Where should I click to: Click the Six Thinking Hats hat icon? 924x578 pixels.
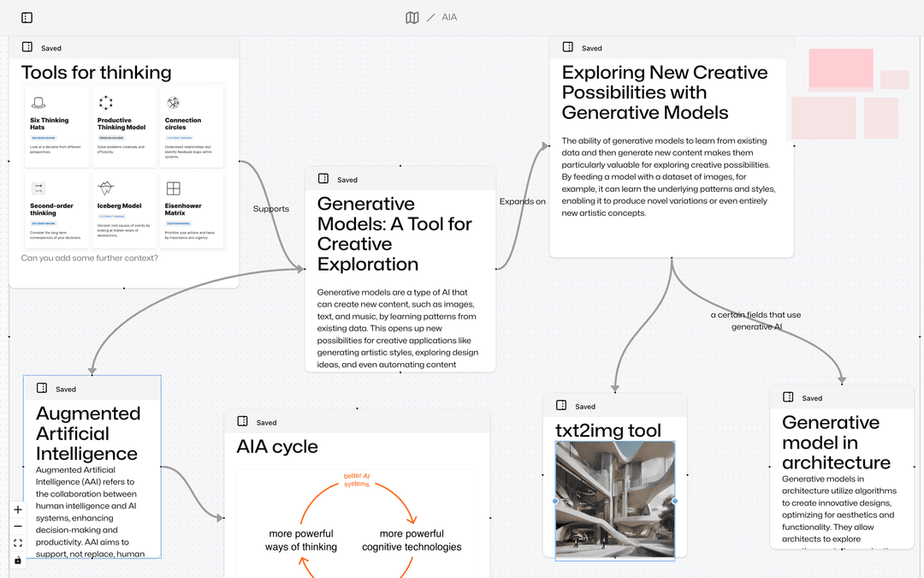38,103
